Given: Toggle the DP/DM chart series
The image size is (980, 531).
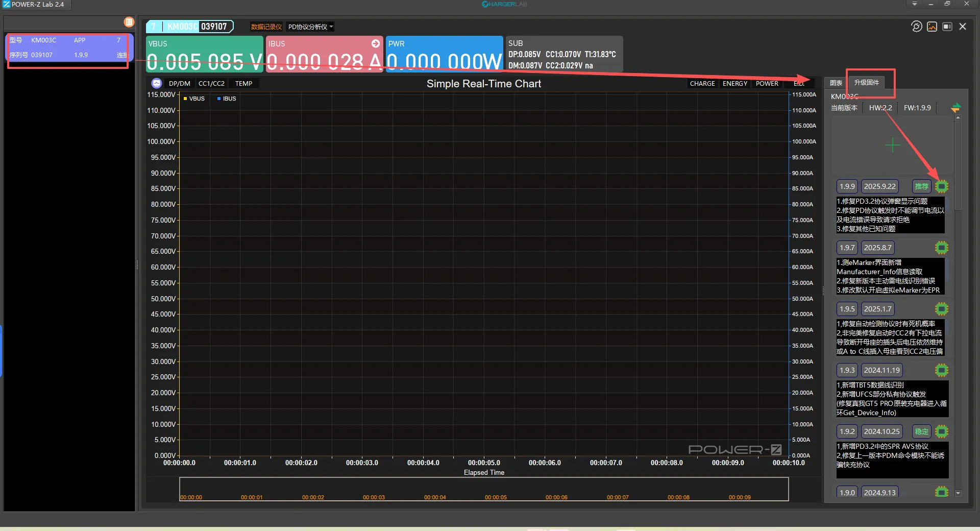Looking at the screenshot, I should coord(179,83).
